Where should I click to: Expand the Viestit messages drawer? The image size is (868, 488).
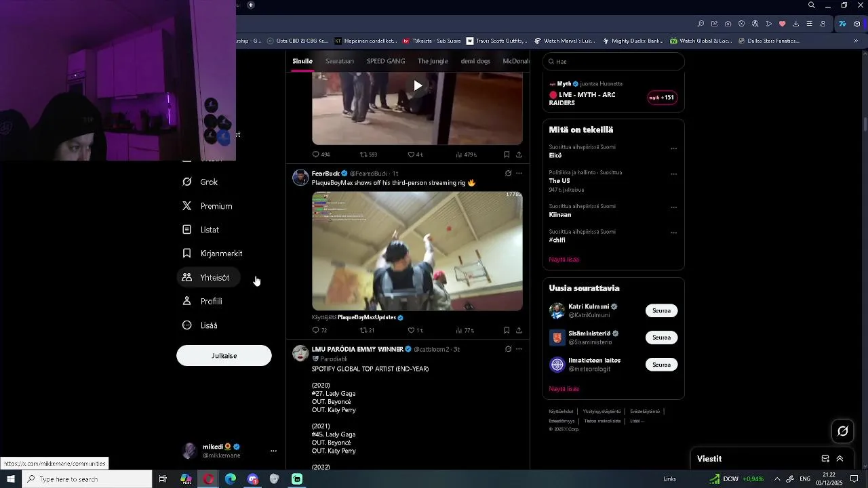click(x=840, y=459)
